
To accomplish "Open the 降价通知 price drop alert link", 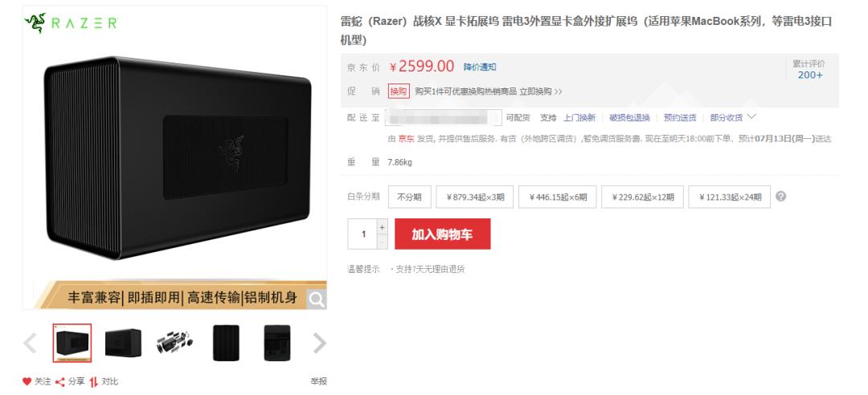I will tap(480, 67).
